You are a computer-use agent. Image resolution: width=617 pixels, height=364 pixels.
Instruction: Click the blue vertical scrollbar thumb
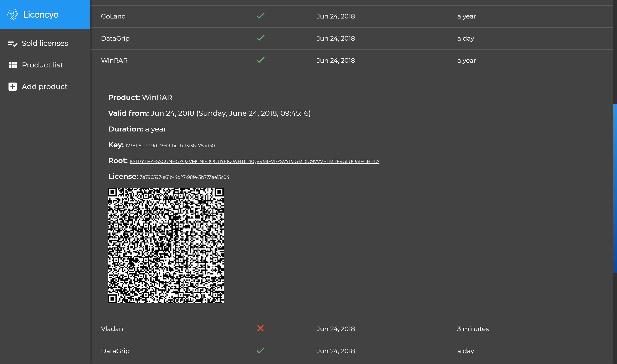pyautogui.click(x=615, y=188)
